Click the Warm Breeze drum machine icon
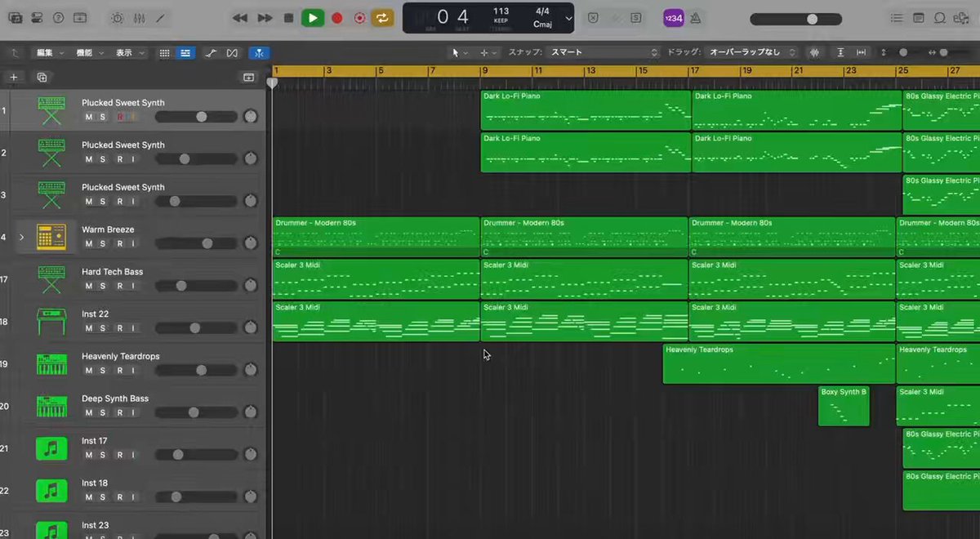980x539 pixels. (51, 237)
